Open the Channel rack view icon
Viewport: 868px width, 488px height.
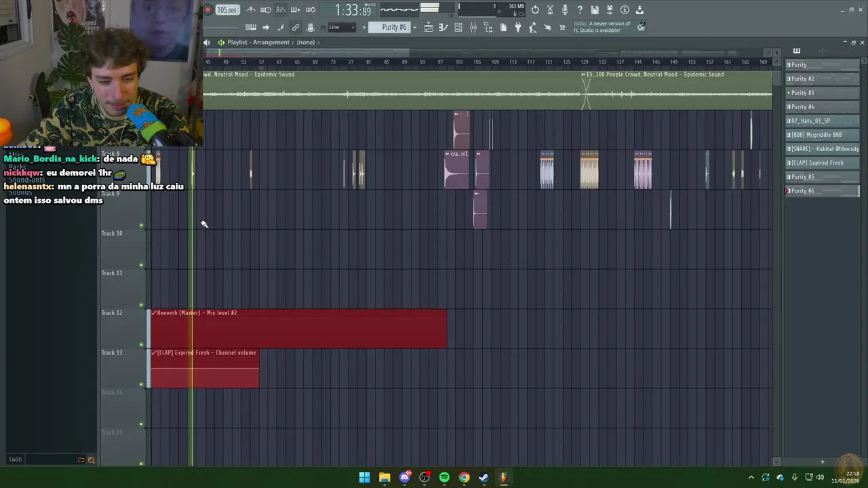(x=458, y=27)
